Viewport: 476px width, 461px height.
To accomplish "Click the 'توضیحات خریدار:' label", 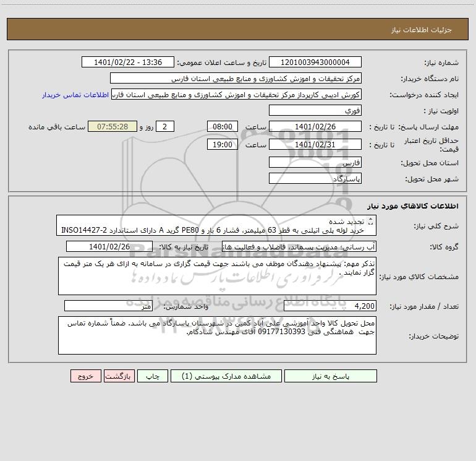I will (434, 337).
